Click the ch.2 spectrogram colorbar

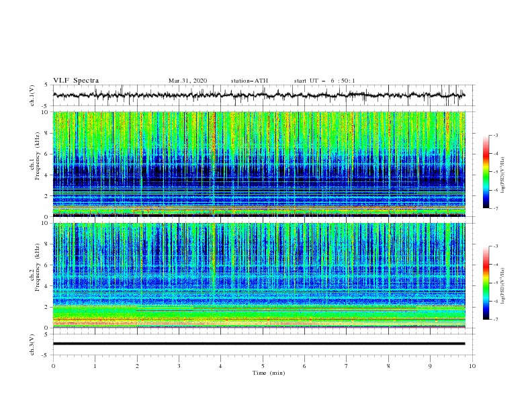486,283
